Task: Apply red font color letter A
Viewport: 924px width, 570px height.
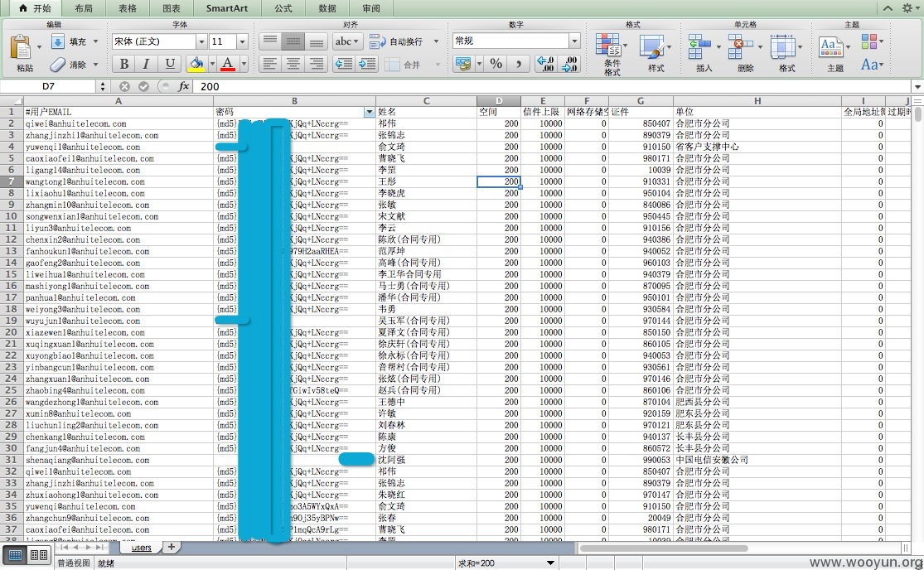Action: pos(227,64)
